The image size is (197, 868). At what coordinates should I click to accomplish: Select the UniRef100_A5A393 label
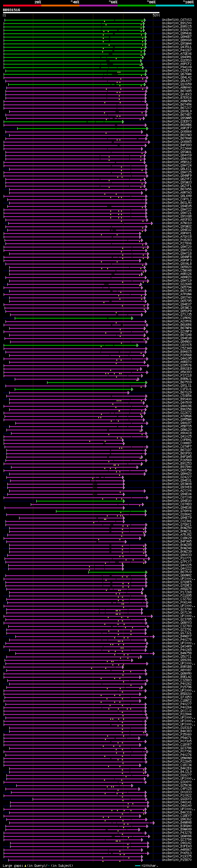pos(177,372)
